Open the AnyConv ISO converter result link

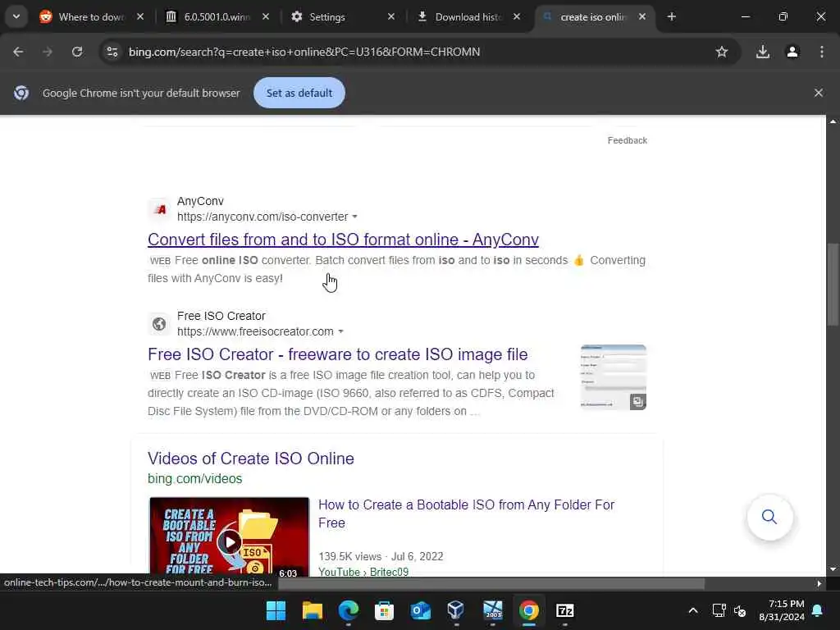(343, 240)
